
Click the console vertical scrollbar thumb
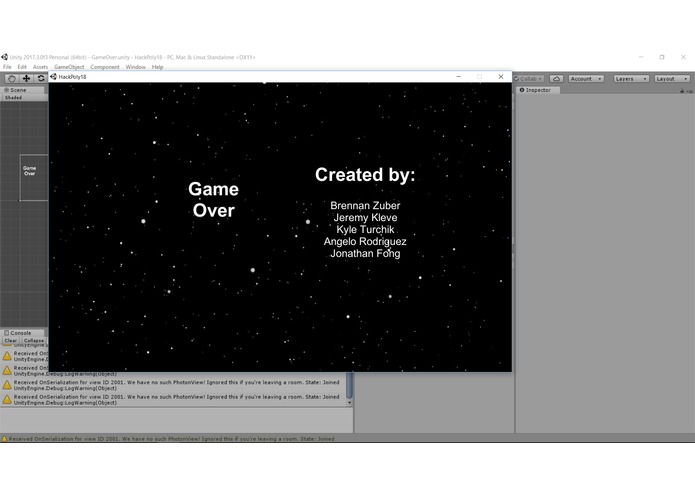(x=350, y=385)
